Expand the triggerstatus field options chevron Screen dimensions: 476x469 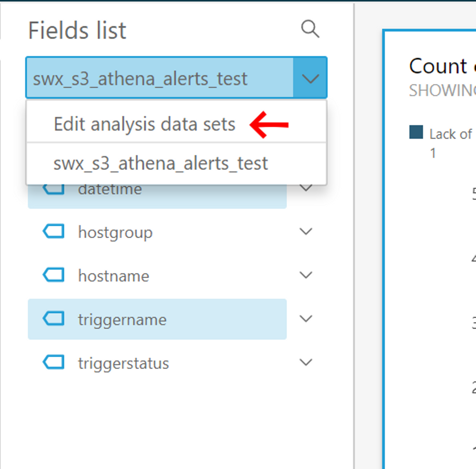pos(306,362)
